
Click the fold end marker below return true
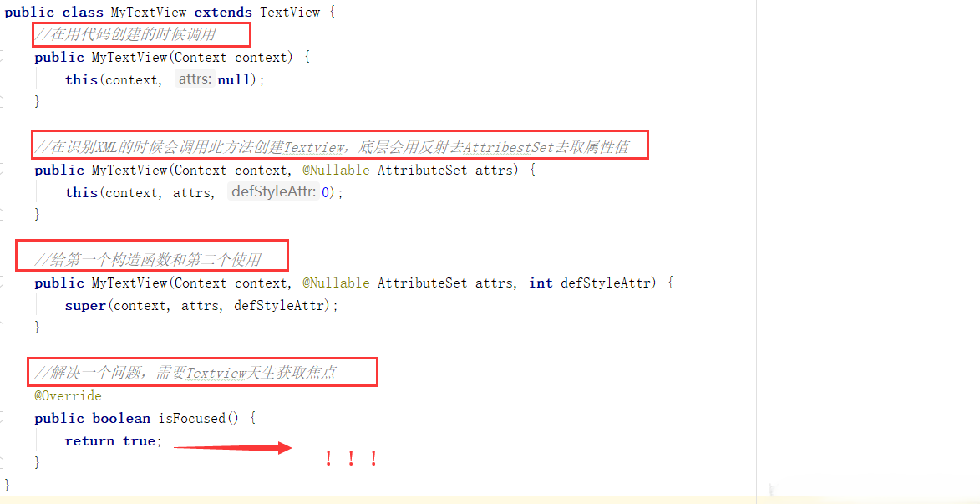point(1,463)
